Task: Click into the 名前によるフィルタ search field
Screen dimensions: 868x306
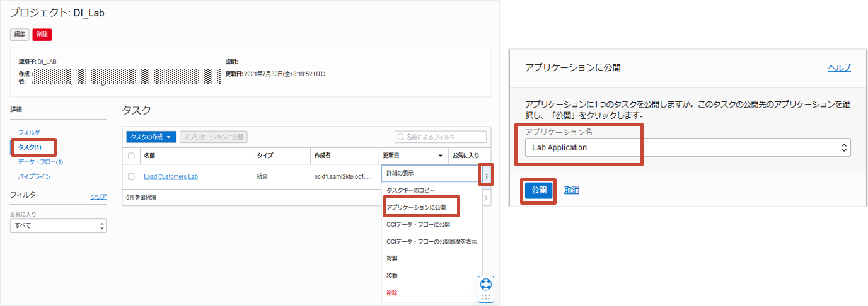Action: pos(441,137)
